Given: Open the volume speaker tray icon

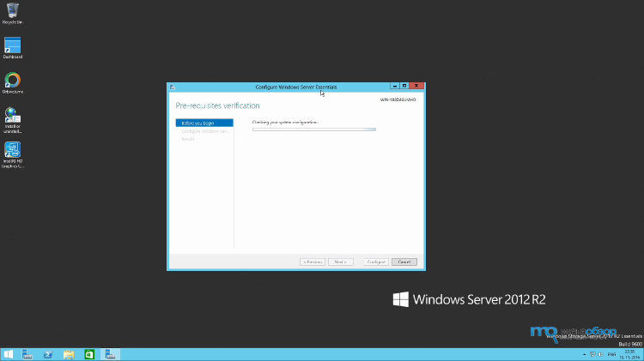Looking at the screenshot, I should coord(600,354).
